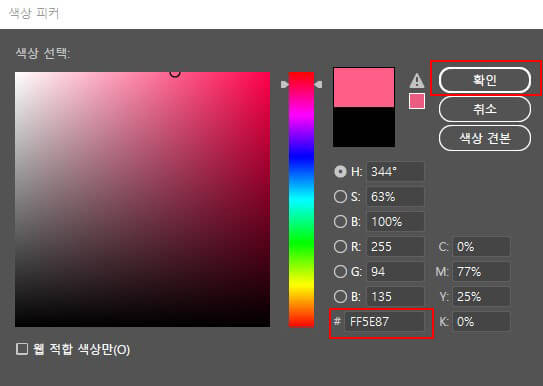Viewport: 543px width, 386px height.
Task: Select the G green radio button
Action: (x=340, y=271)
